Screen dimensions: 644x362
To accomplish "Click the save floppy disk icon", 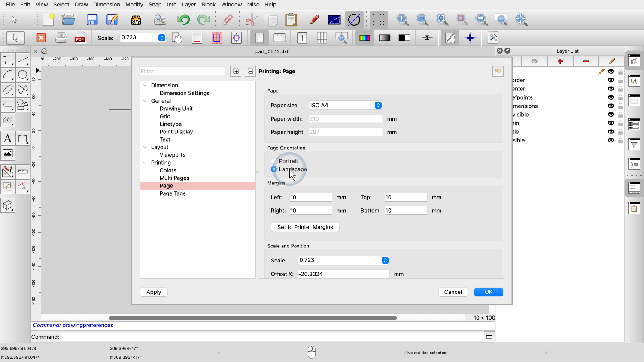I will 92,20.
